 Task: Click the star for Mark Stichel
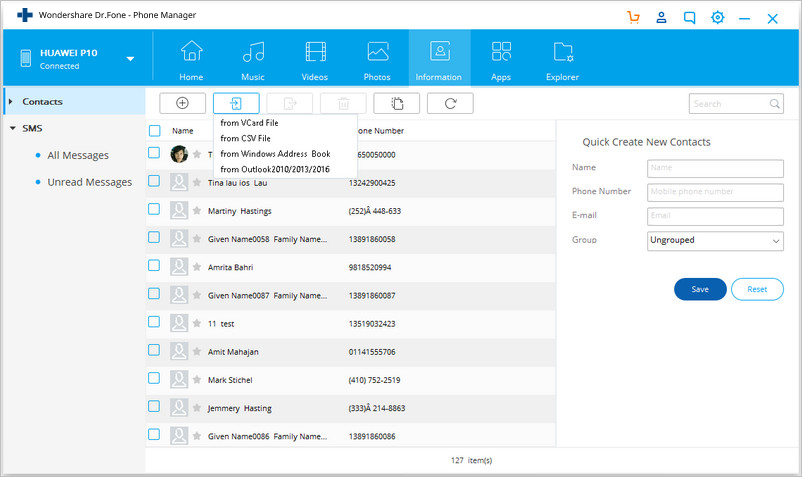[197, 380]
